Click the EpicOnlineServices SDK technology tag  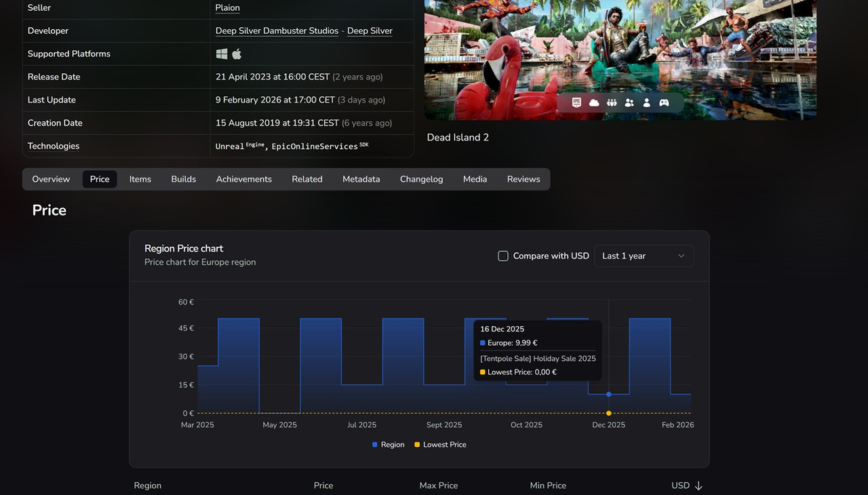(x=320, y=146)
